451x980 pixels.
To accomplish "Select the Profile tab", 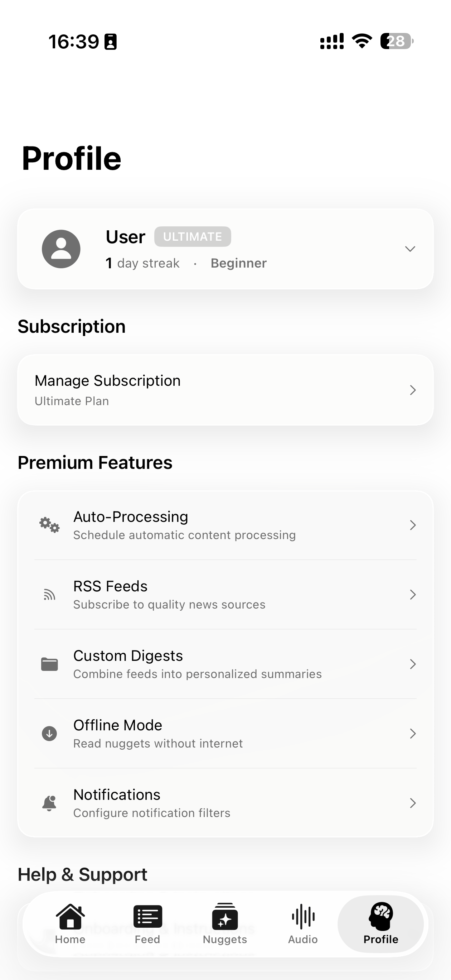I will click(380, 924).
